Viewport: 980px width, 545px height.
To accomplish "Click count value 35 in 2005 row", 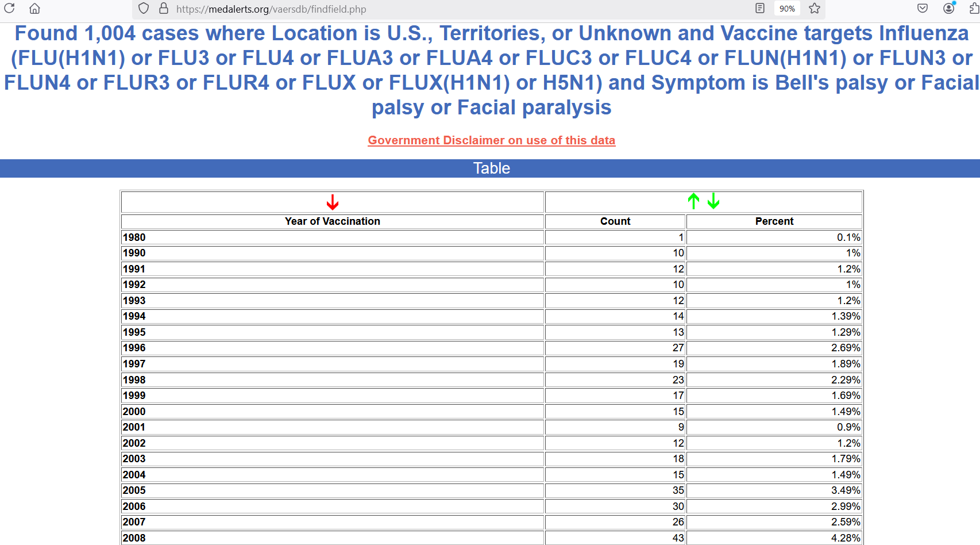I will coord(678,490).
